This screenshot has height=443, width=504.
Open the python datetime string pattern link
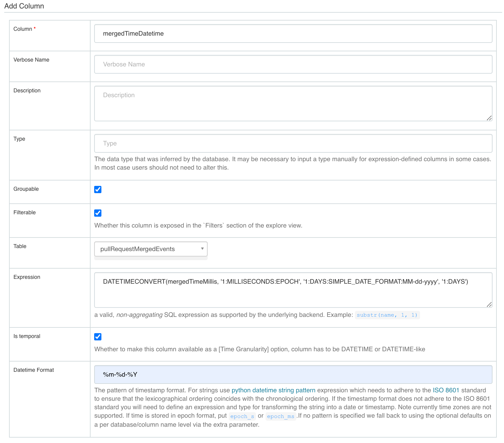tap(273, 390)
